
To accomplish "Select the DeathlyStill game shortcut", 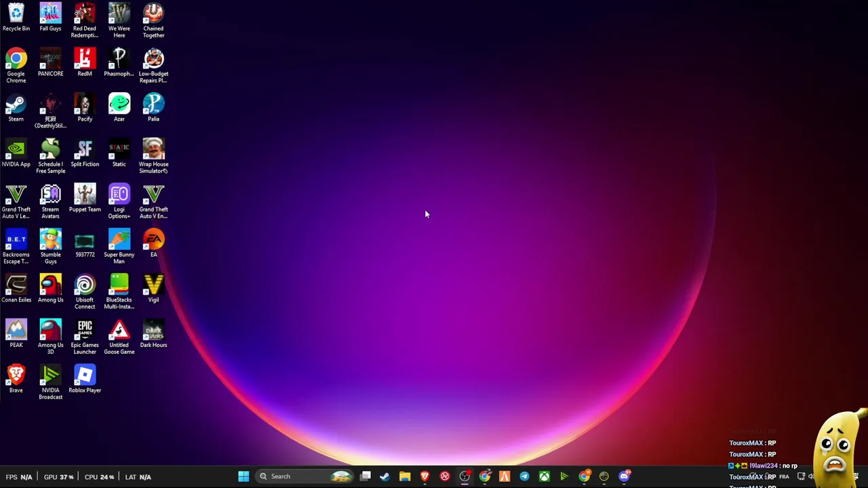I will click(50, 111).
